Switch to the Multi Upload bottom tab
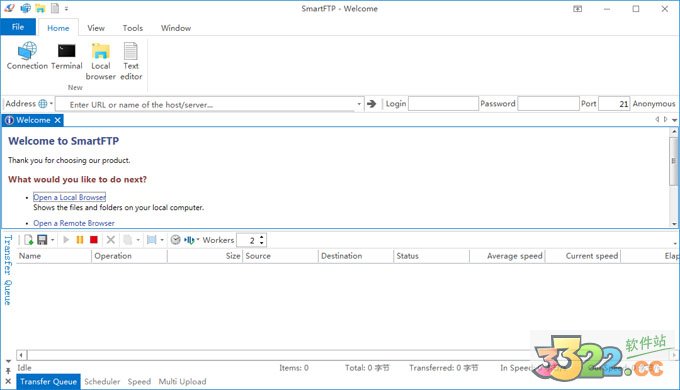The image size is (680, 390). (182, 382)
